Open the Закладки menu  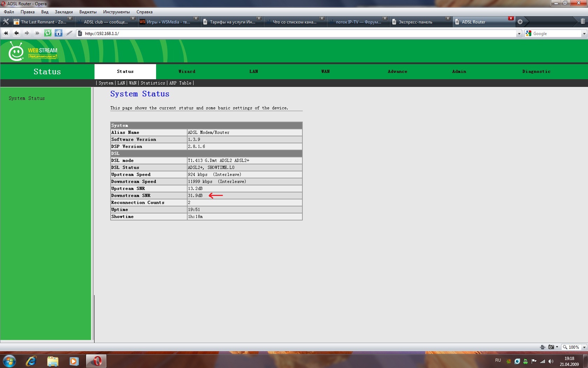[x=64, y=12]
